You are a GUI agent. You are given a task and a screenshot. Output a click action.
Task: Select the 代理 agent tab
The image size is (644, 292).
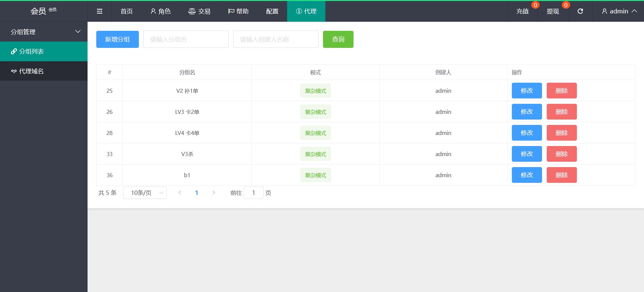pyautogui.click(x=306, y=11)
